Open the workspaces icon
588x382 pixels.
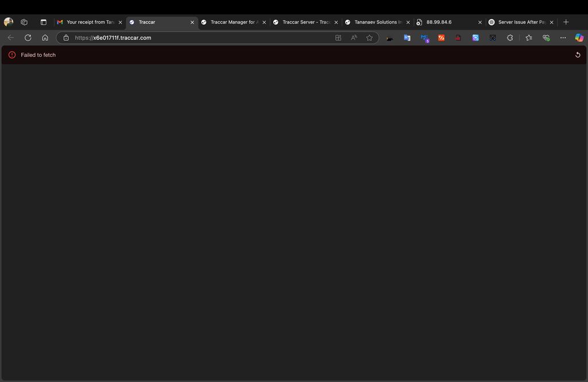click(x=24, y=22)
